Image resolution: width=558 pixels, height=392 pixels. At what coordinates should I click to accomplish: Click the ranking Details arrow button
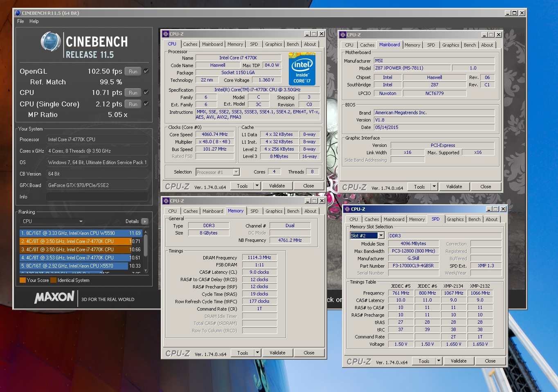145,221
